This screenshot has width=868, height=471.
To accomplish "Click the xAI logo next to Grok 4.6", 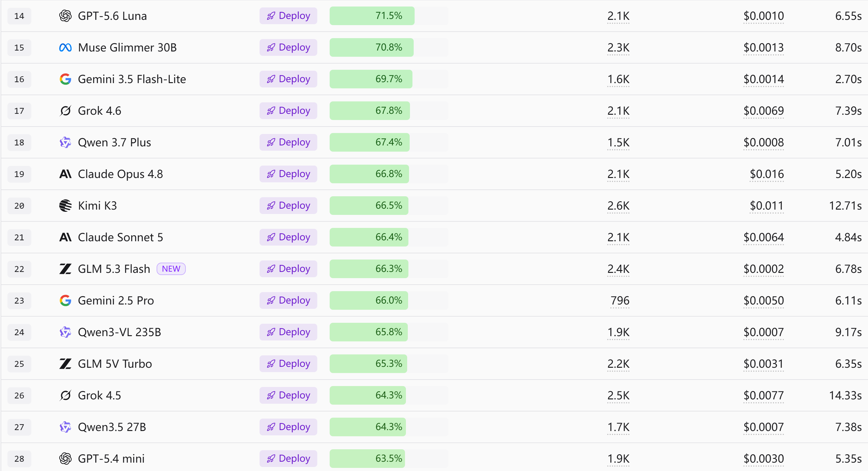I will coord(65,111).
